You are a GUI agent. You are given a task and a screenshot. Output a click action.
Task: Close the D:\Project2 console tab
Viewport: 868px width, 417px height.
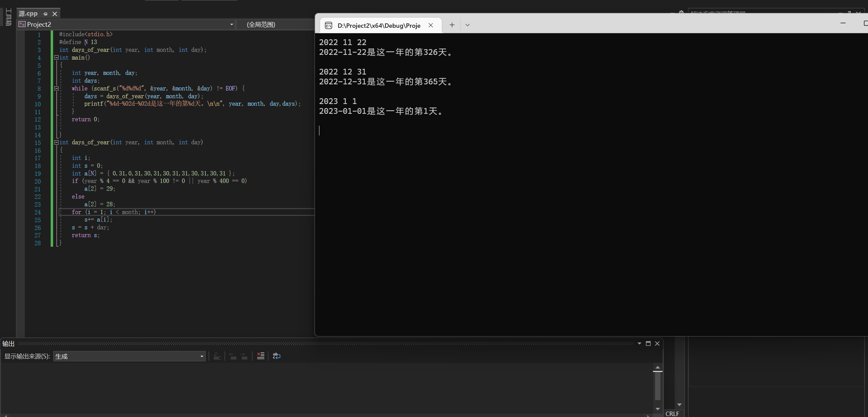pyautogui.click(x=431, y=25)
